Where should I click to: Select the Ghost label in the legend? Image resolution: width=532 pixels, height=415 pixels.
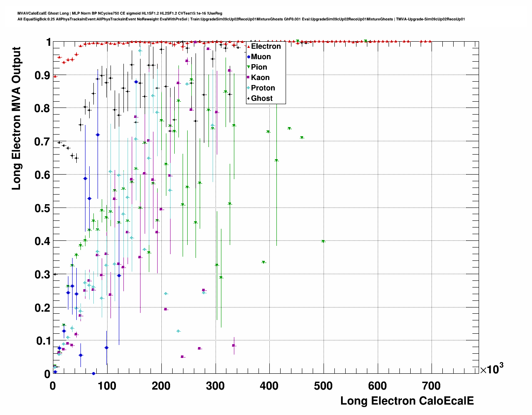pyautogui.click(x=261, y=98)
